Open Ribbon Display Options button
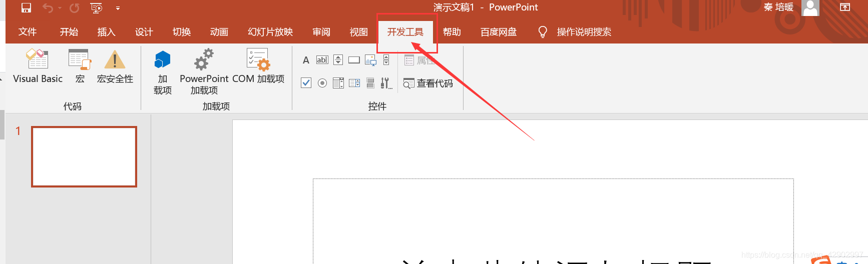Screen dimensions: 868x264 tap(845, 7)
